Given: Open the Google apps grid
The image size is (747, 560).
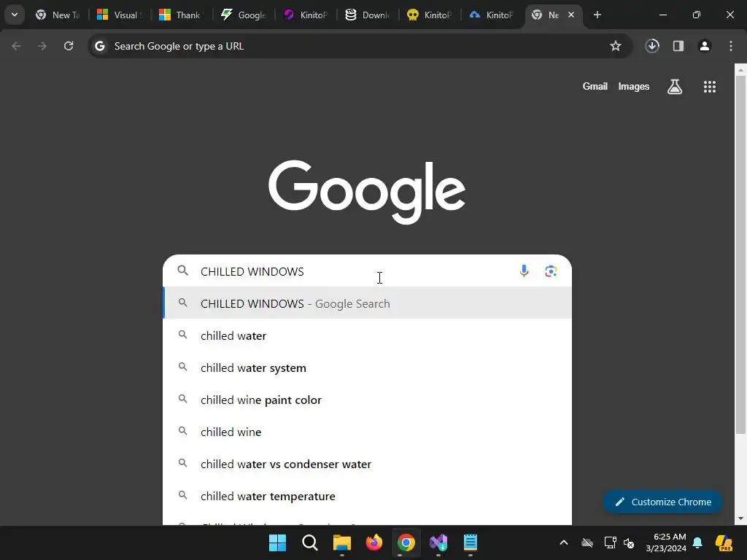Looking at the screenshot, I should 709,87.
